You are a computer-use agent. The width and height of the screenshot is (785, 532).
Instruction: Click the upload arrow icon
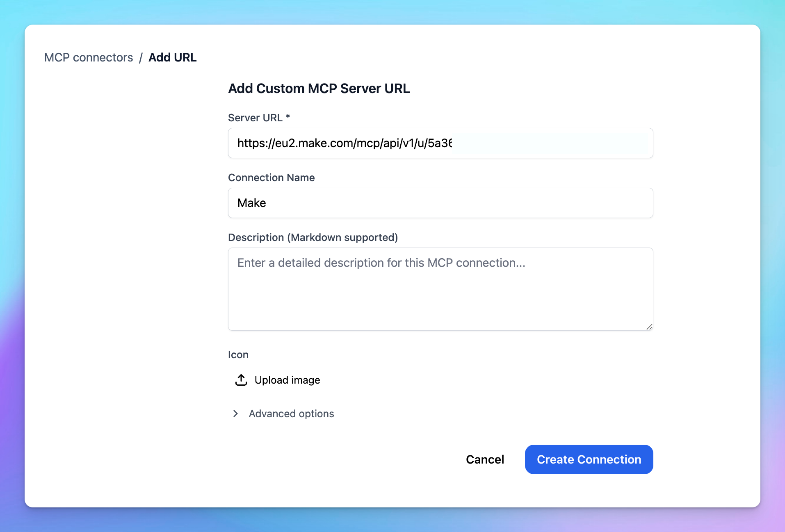(241, 380)
